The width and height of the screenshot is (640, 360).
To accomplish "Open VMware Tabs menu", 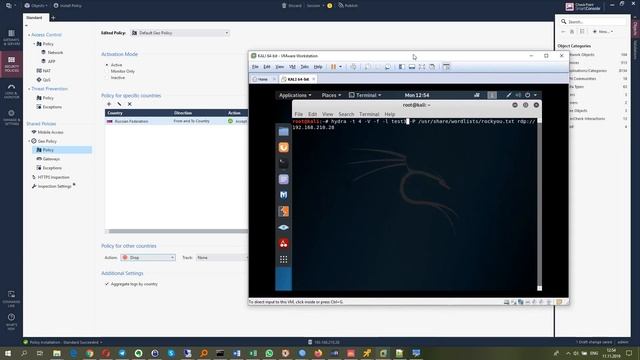I will (x=304, y=67).
